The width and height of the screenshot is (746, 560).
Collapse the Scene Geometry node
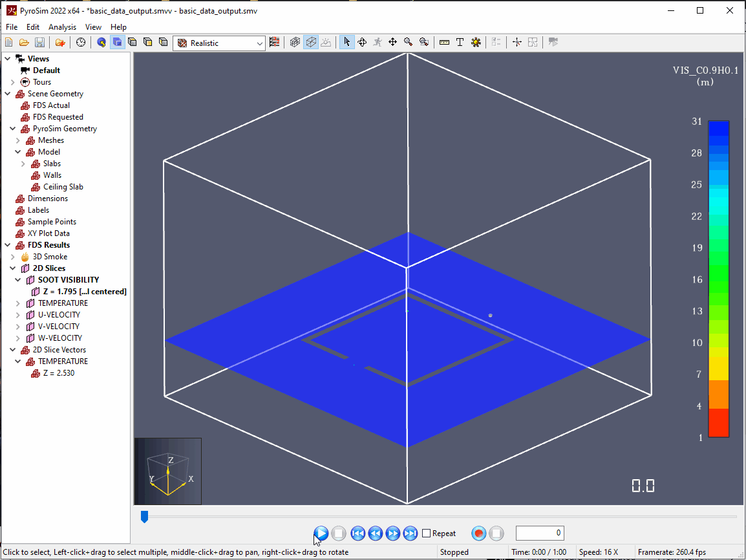[x=8, y=94]
